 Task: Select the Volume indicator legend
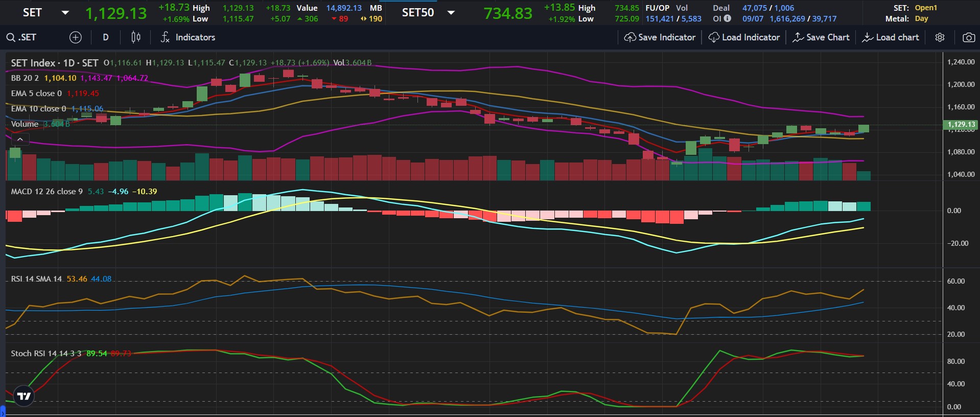pos(25,124)
